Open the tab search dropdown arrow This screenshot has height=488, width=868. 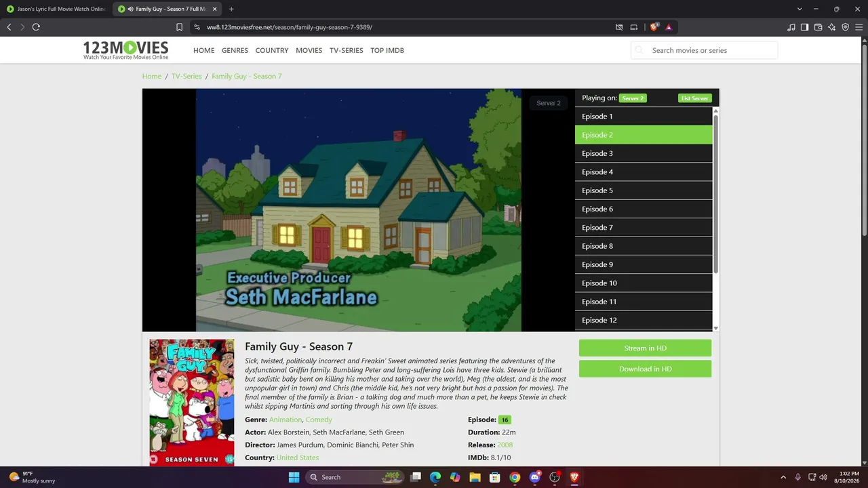click(800, 9)
